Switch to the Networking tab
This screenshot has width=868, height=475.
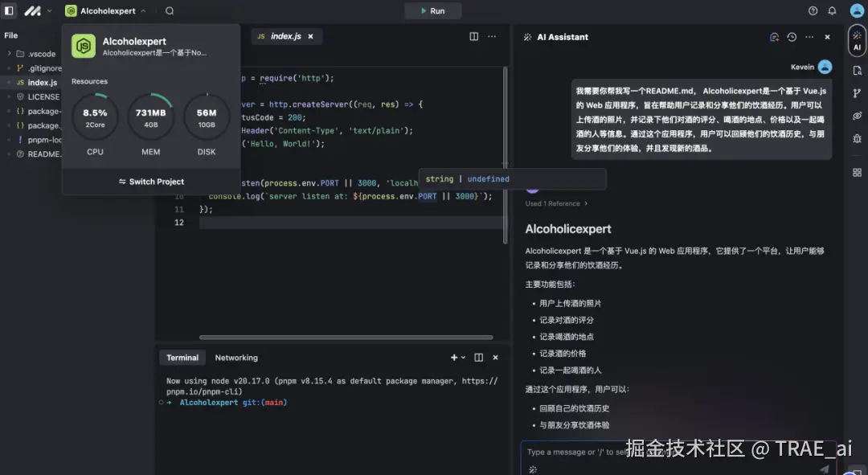point(236,357)
